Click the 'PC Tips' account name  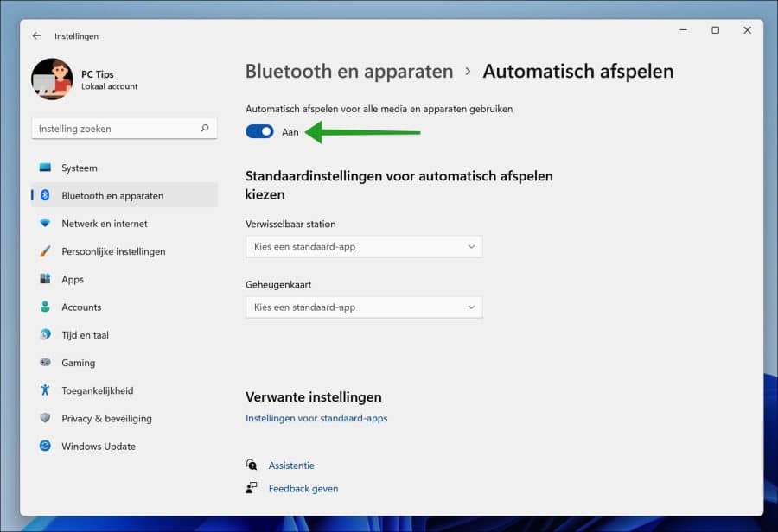(x=97, y=74)
